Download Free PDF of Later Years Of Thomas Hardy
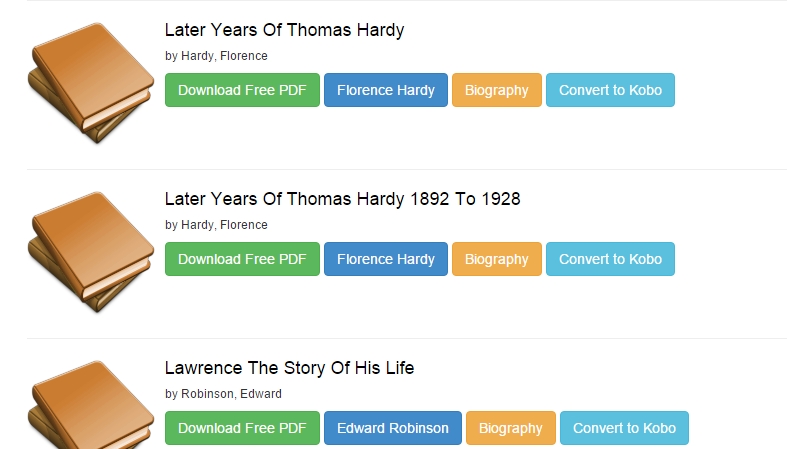The image size is (787, 449). click(x=242, y=90)
